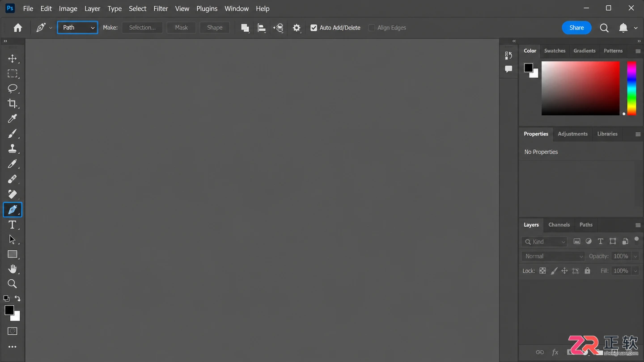Click the Share button
644x362 pixels.
click(x=576, y=28)
